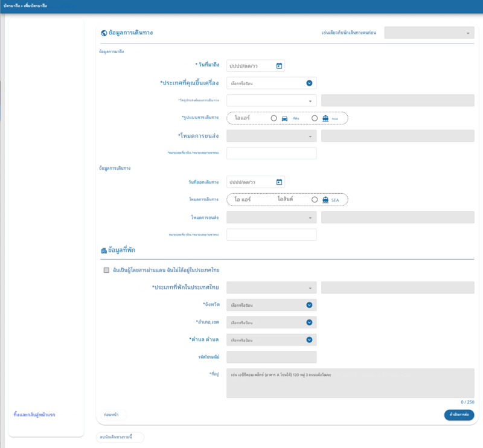Click เพิ่มบัตรขาถึง in the breadcrumb
This screenshot has height=448, width=483.
click(x=36, y=5)
